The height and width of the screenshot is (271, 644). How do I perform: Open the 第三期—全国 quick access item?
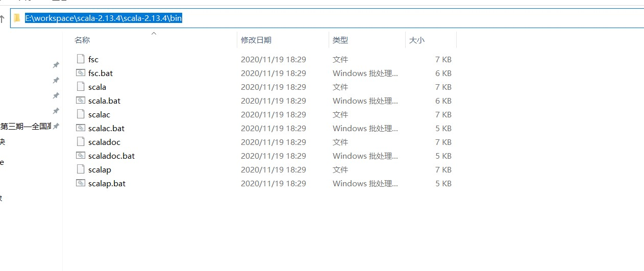pyautogui.click(x=26, y=126)
